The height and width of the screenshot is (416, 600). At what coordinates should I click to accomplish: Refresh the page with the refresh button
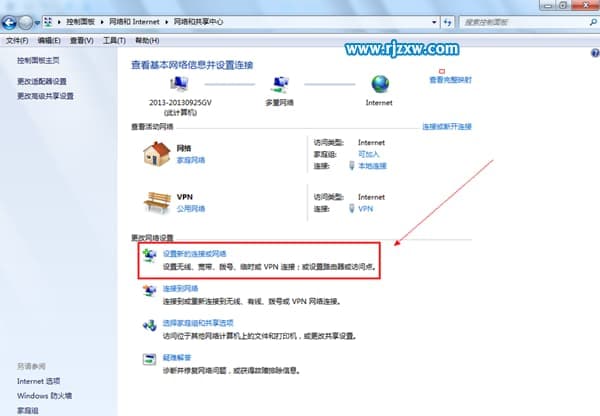(x=447, y=22)
